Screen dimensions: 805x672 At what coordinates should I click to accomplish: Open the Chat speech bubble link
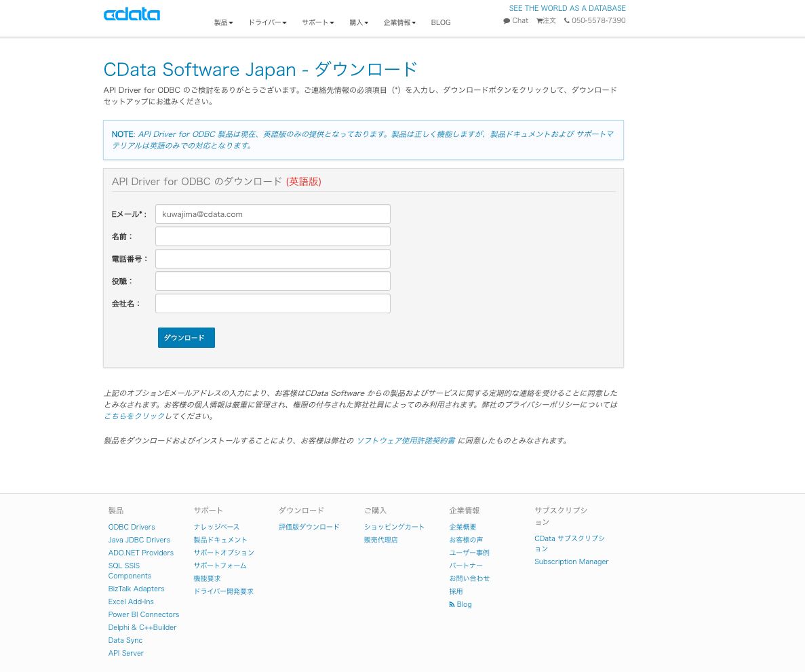515,20
